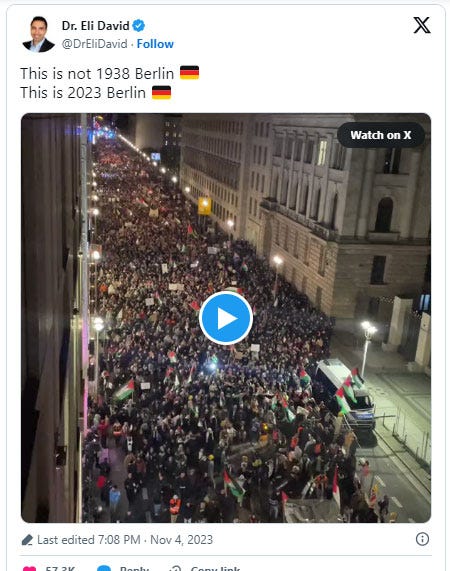
Task: Click the blue reply bubble icon
Action: tap(104, 568)
